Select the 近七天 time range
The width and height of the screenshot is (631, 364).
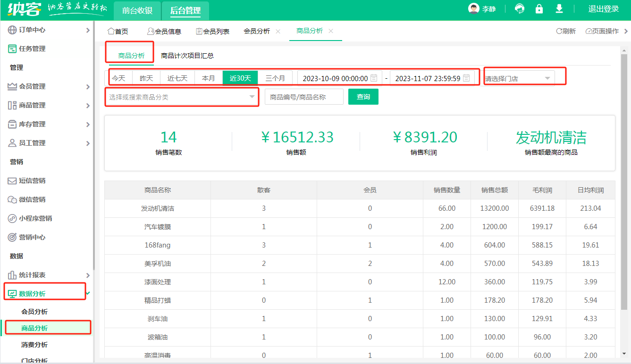click(x=177, y=78)
